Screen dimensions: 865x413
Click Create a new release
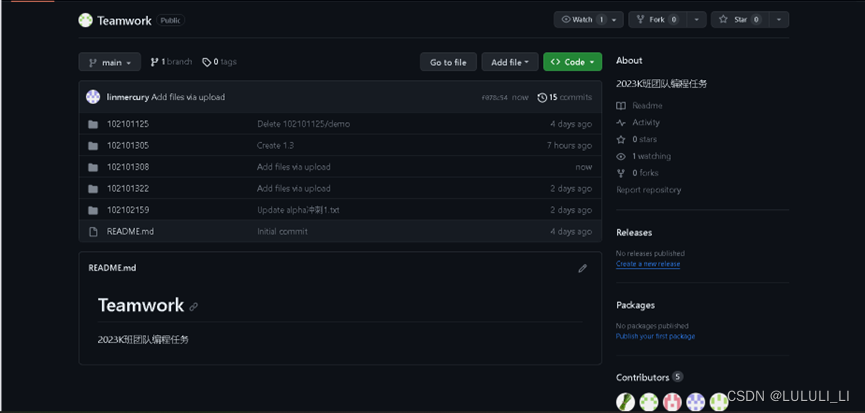(648, 264)
